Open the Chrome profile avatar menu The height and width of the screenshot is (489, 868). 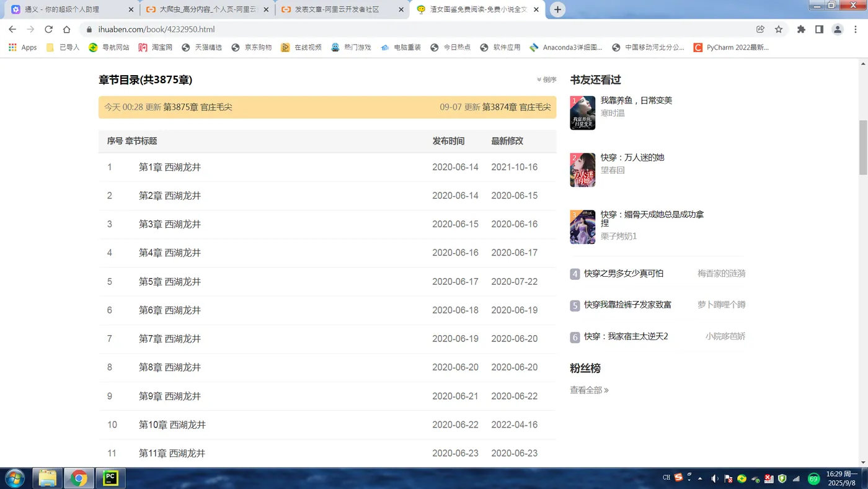[x=838, y=29]
